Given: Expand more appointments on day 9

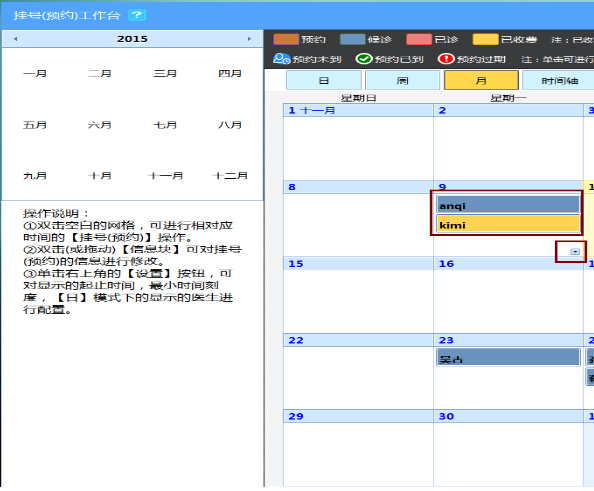Looking at the screenshot, I should click(x=575, y=252).
